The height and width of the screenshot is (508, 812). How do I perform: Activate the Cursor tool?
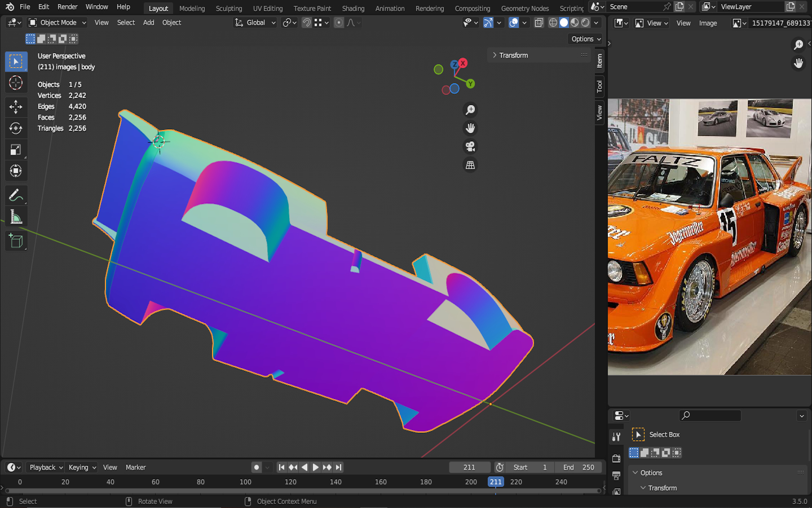pos(16,83)
